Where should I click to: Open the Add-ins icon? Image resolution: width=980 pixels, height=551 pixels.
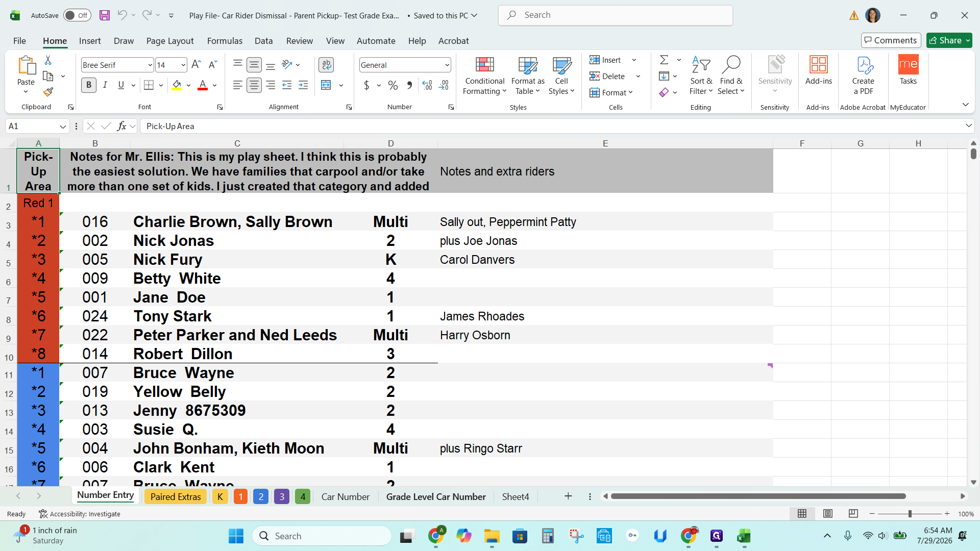pyautogui.click(x=818, y=70)
